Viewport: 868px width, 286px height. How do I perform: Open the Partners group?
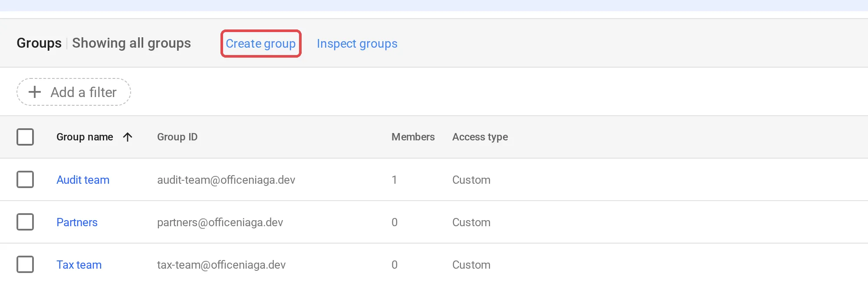(77, 222)
